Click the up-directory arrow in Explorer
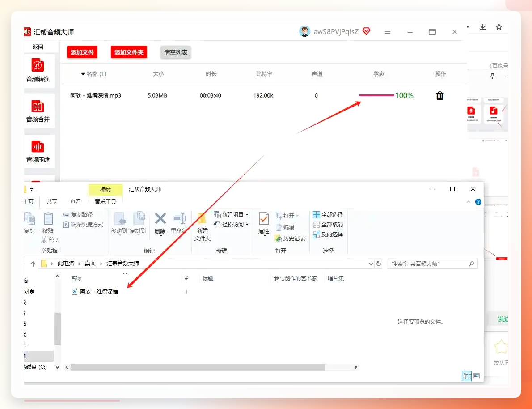532x409 pixels. (33, 264)
